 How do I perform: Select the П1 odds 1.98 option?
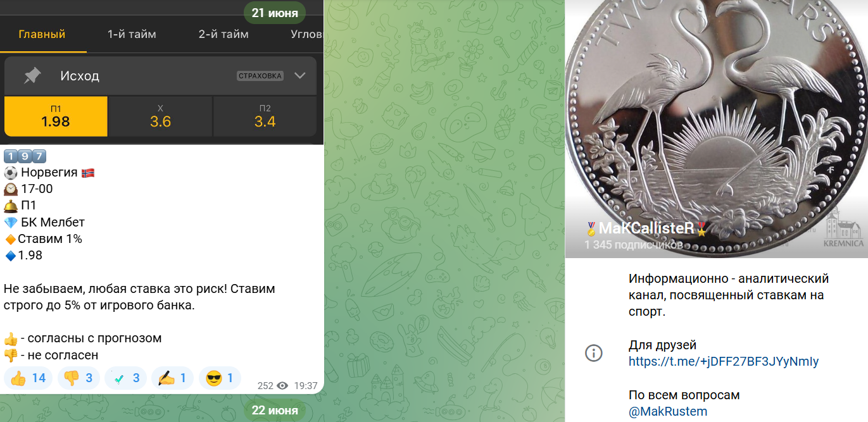point(56,116)
